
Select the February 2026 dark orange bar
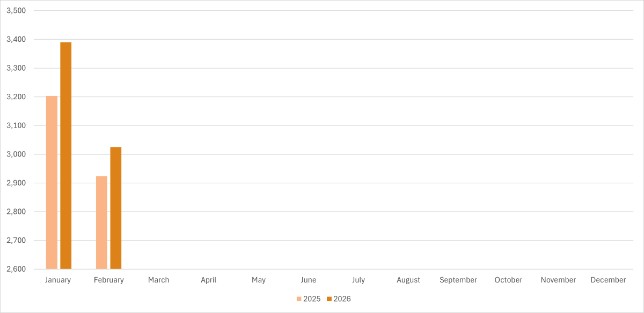click(x=115, y=208)
